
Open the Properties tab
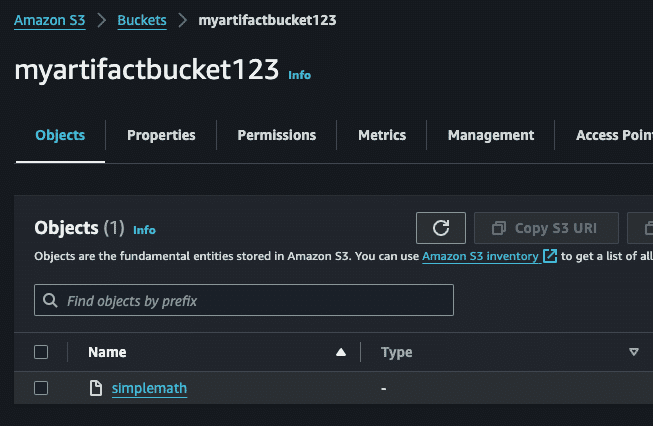(x=161, y=135)
